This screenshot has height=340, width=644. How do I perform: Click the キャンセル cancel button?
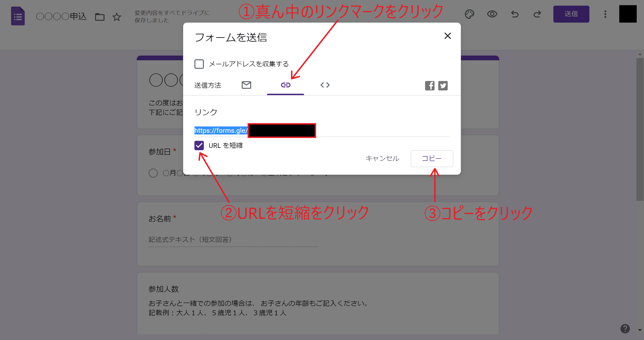pyautogui.click(x=382, y=158)
